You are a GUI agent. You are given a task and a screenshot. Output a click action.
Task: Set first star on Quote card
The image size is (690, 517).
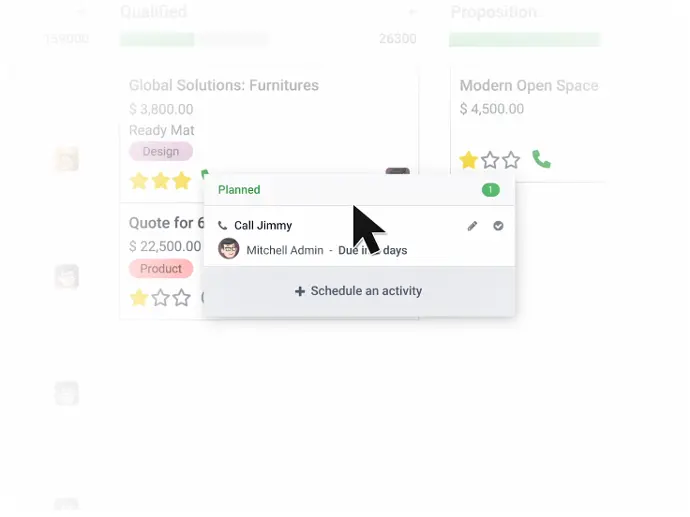tap(139, 298)
